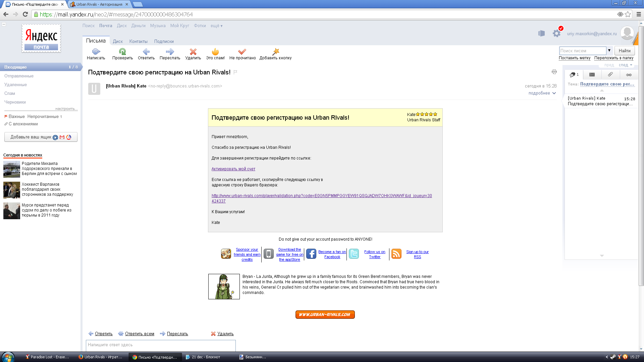Open settings via the gear icon

(x=556, y=34)
